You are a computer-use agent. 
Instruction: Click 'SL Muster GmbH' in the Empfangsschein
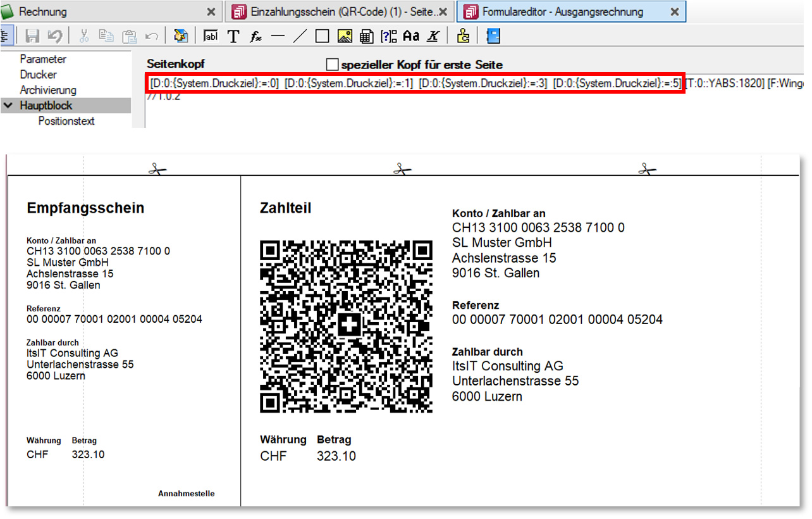tap(68, 262)
